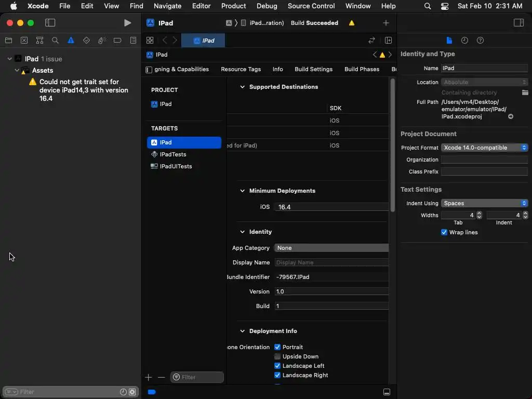Show the Quick Help inspector
This screenshot has height=399, width=532.
[x=480, y=41]
